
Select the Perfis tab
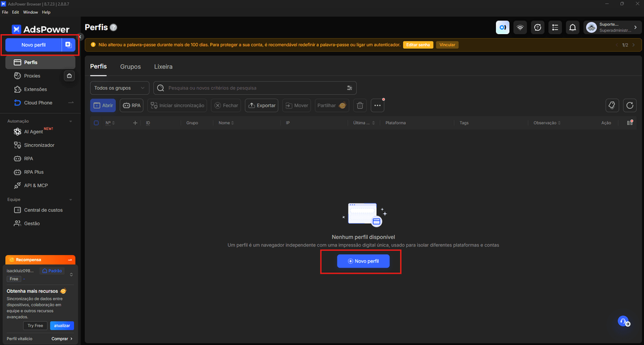point(98,66)
